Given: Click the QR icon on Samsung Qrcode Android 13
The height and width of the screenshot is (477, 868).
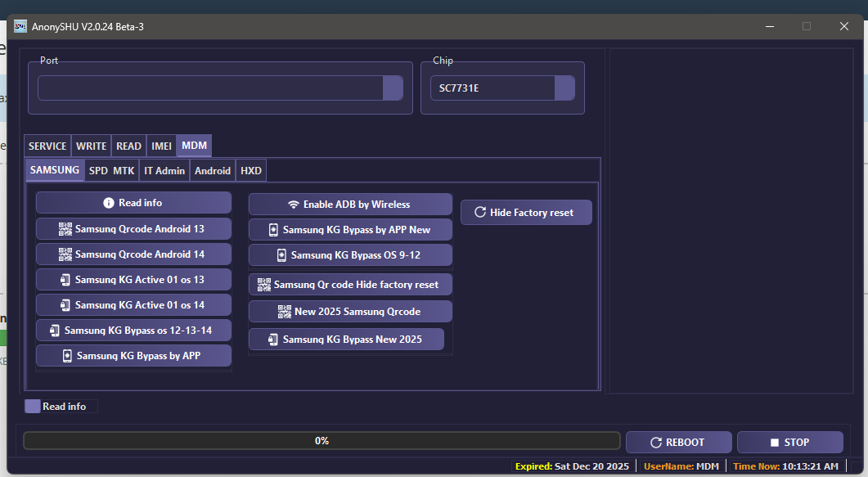Looking at the screenshot, I should point(65,229).
